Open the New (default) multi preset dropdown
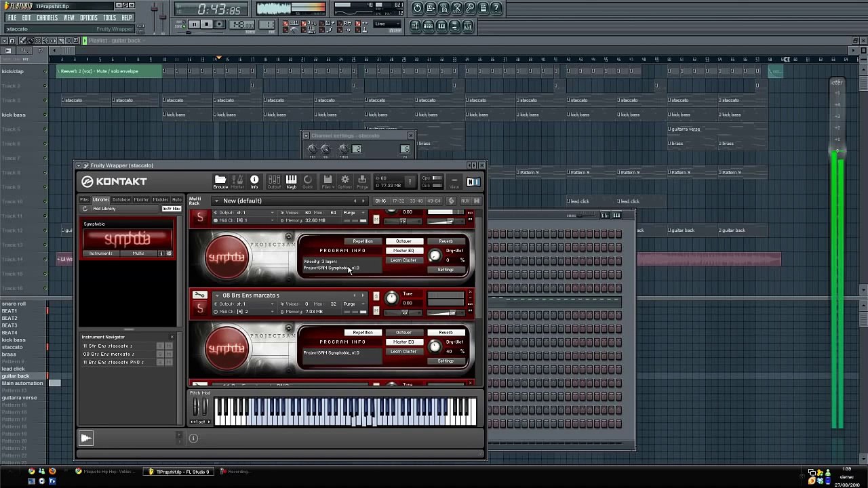 [x=216, y=201]
